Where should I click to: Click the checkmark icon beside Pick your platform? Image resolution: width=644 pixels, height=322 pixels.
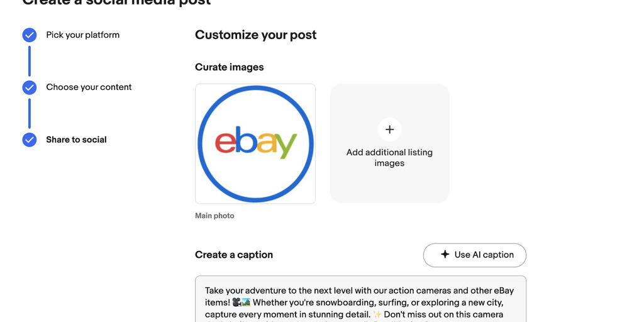pyautogui.click(x=30, y=35)
